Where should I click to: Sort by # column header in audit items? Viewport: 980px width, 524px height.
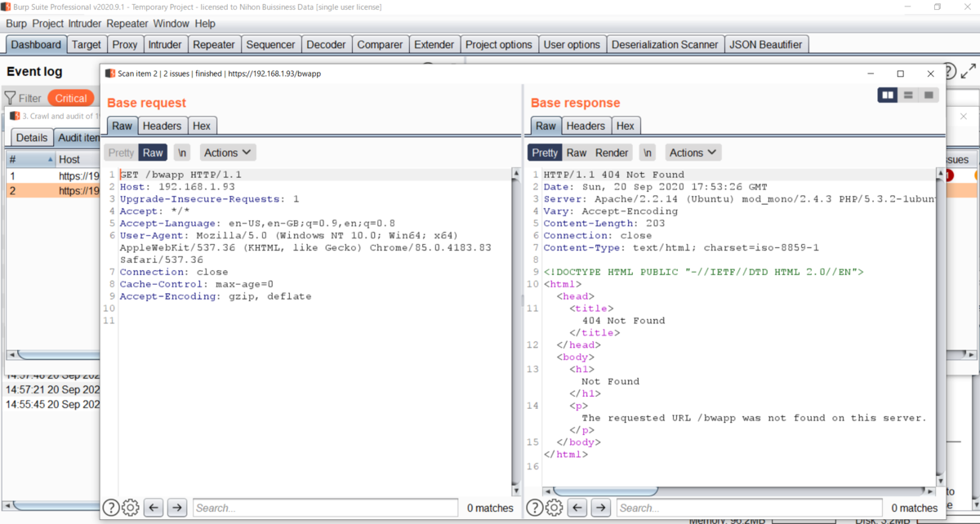coord(31,159)
